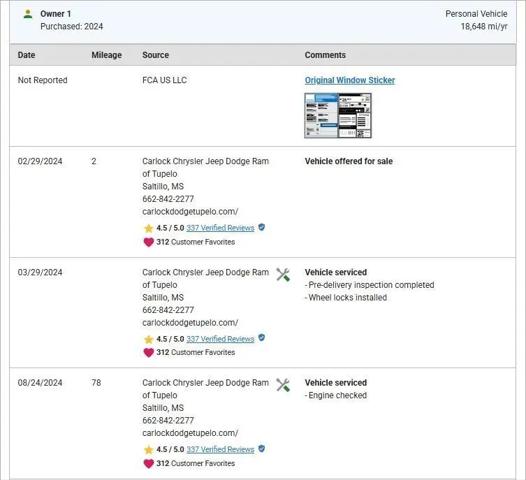The image size is (526, 480).
Task: Click mileage value 2 for 02/29/2024
Action: click(x=94, y=161)
